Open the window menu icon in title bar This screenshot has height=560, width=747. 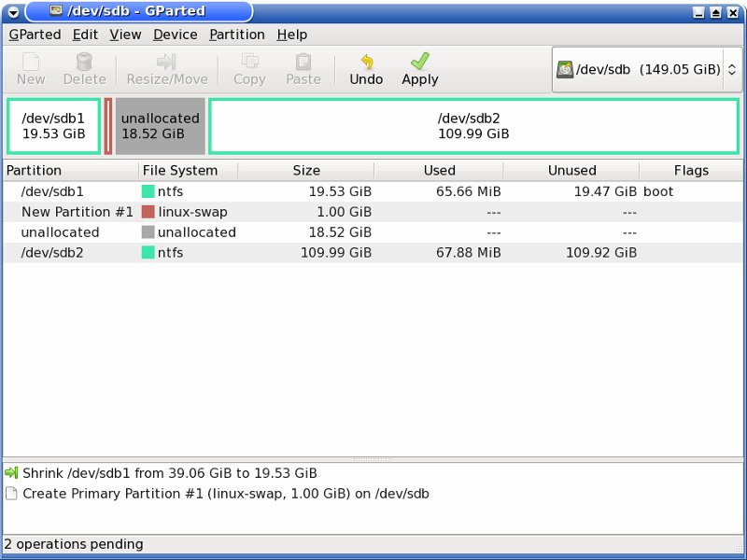click(13, 12)
